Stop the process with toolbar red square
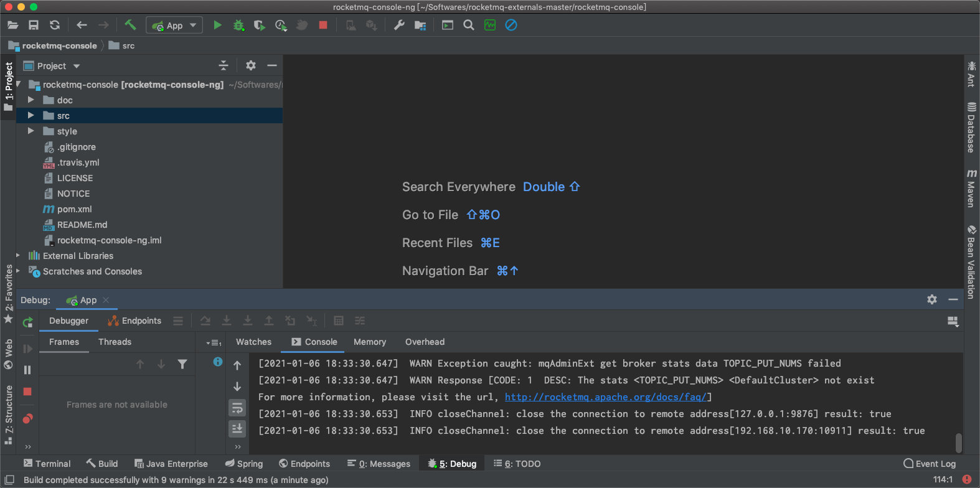The width and height of the screenshot is (980, 488). tap(323, 26)
